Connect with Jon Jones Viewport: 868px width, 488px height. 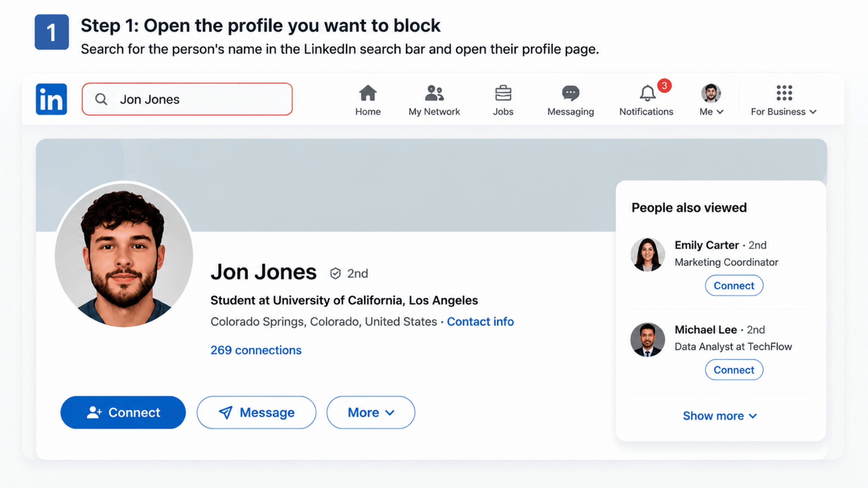123,412
